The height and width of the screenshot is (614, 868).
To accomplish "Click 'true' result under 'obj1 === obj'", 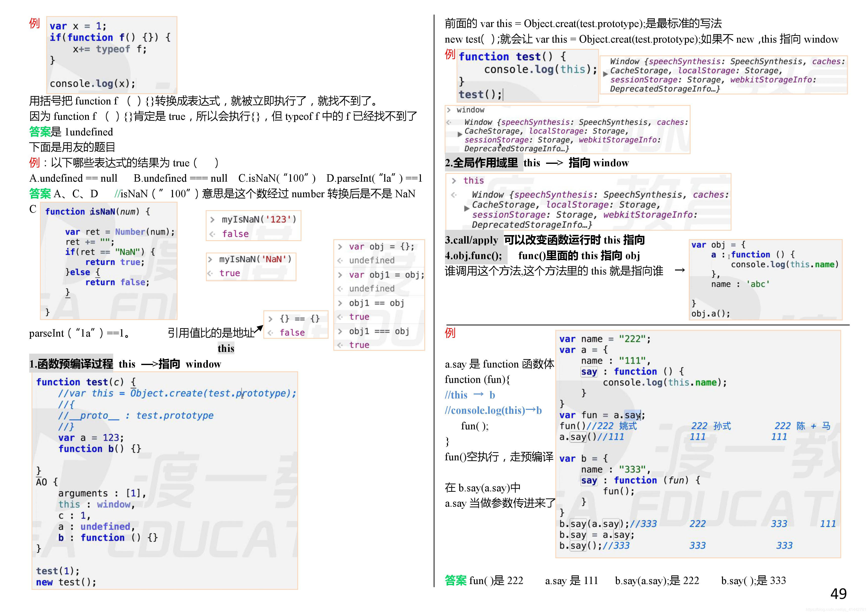I will click(359, 345).
